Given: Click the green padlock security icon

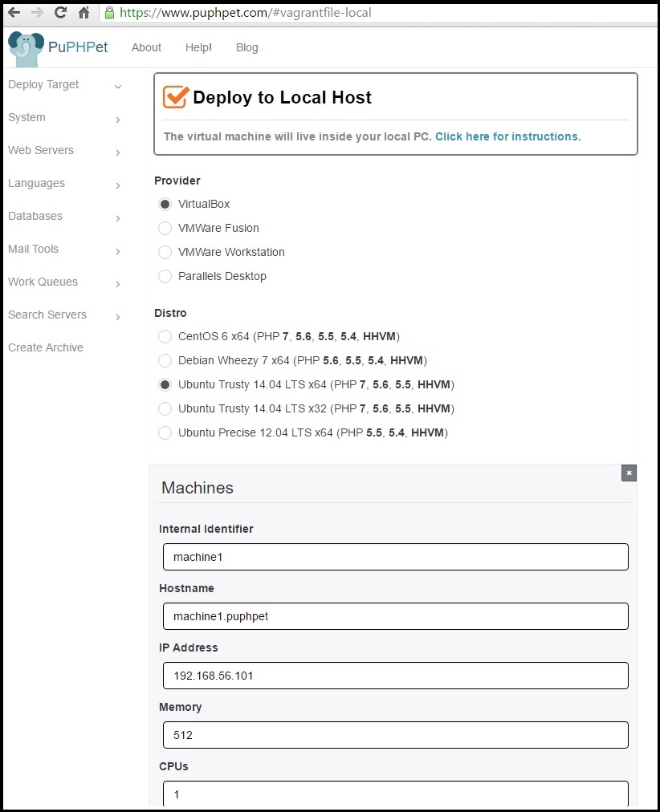Looking at the screenshot, I should pyautogui.click(x=109, y=12).
